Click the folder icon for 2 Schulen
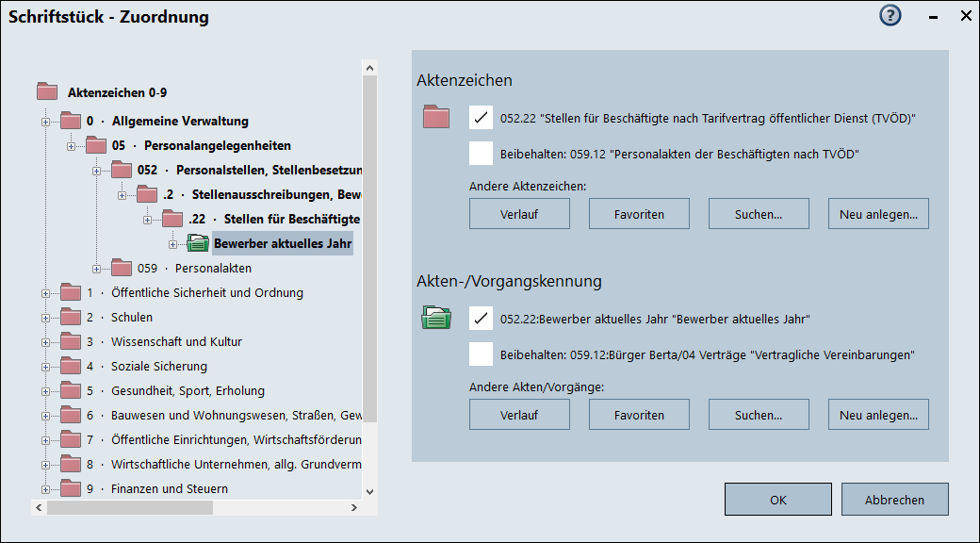Screen dimensions: 980x543 (72, 318)
